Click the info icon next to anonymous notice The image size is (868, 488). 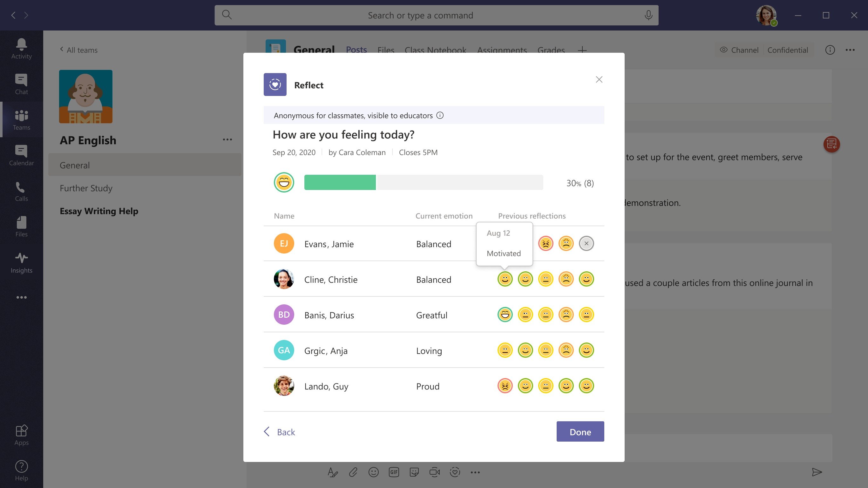[440, 115]
